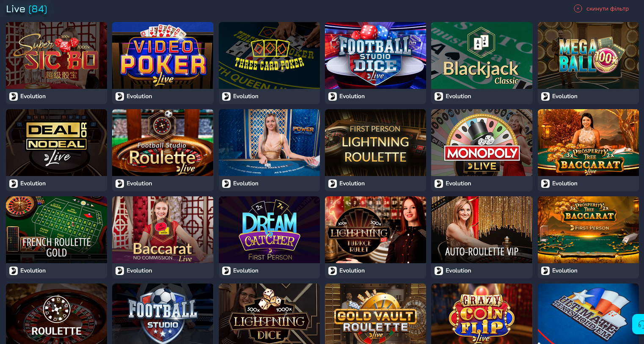Launch Crazy Coin Flip Live game
This screenshot has width=644, height=344.
point(482,314)
